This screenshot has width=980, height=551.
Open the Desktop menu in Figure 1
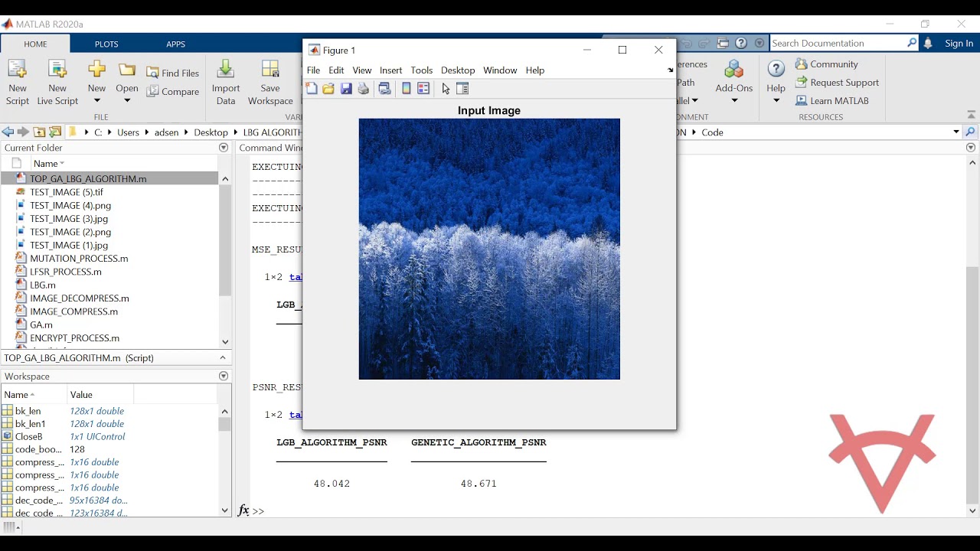[x=458, y=70]
